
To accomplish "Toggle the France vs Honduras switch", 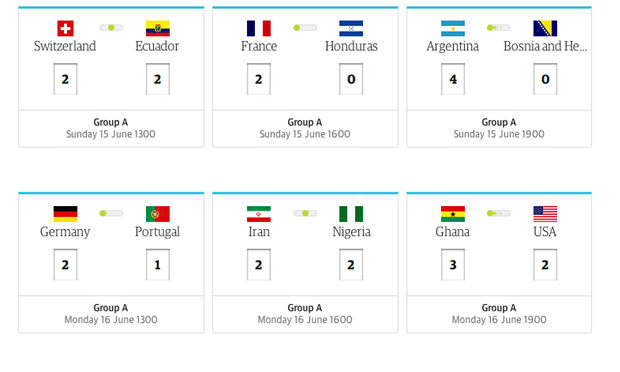I will tap(305, 28).
